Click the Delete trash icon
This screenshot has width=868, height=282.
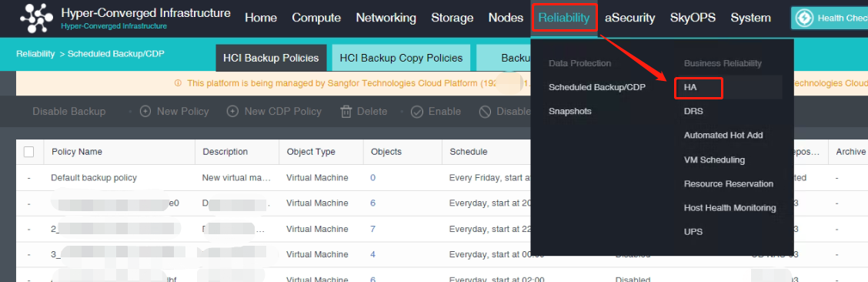pos(346,112)
